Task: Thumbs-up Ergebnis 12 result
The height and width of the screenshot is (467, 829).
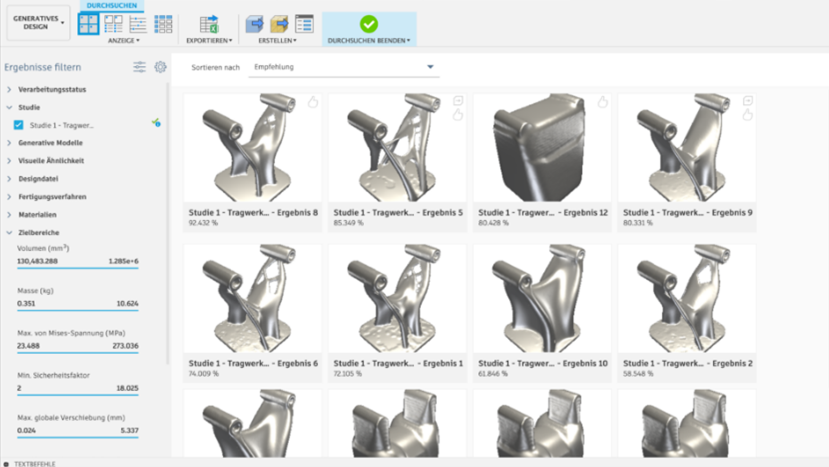Action: pyautogui.click(x=603, y=102)
